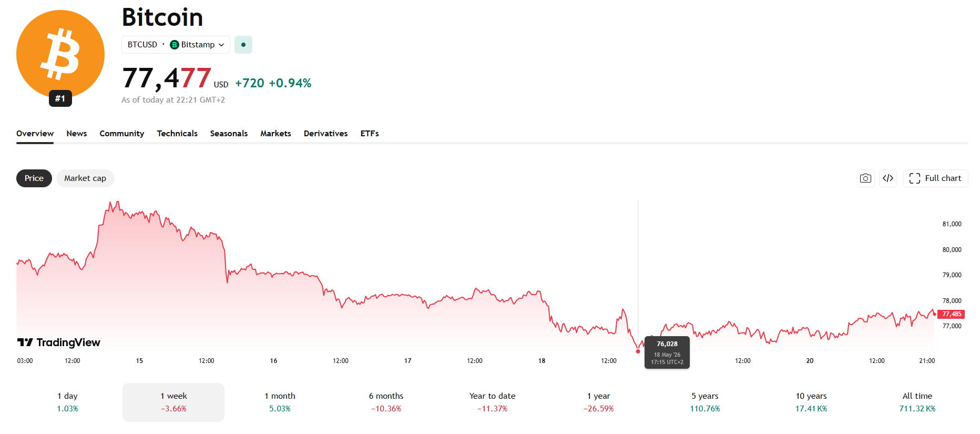Image resolution: width=980 pixels, height=434 pixels.
Task: Choose the All time range
Action: click(917, 402)
